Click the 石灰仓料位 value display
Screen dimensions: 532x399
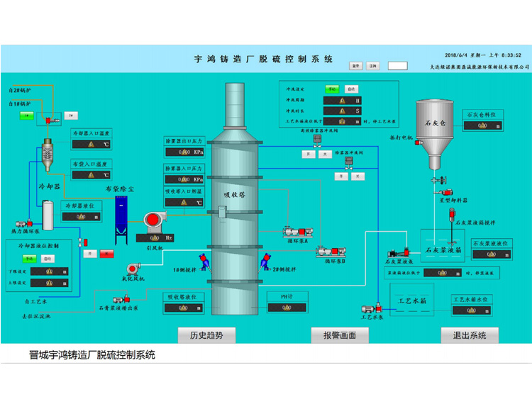click(x=483, y=125)
